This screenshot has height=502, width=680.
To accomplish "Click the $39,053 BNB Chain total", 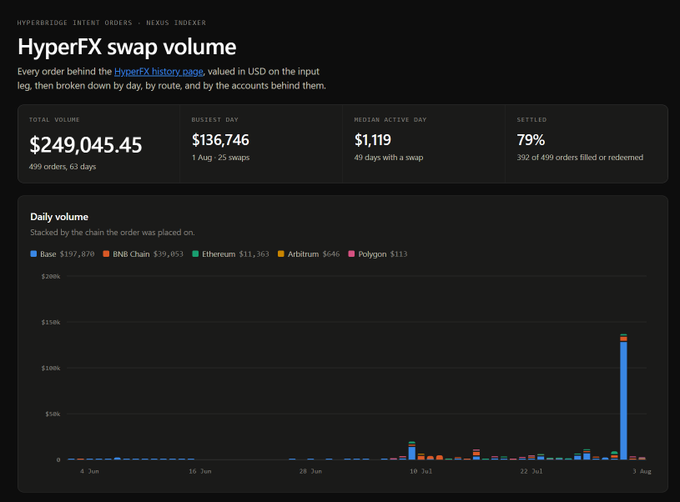I will [x=168, y=254].
